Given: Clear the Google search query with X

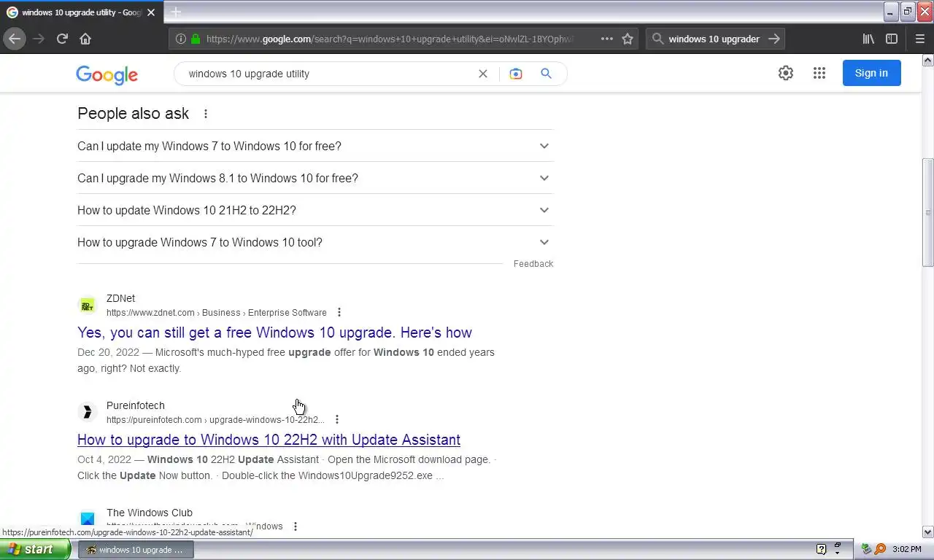Looking at the screenshot, I should [x=482, y=74].
